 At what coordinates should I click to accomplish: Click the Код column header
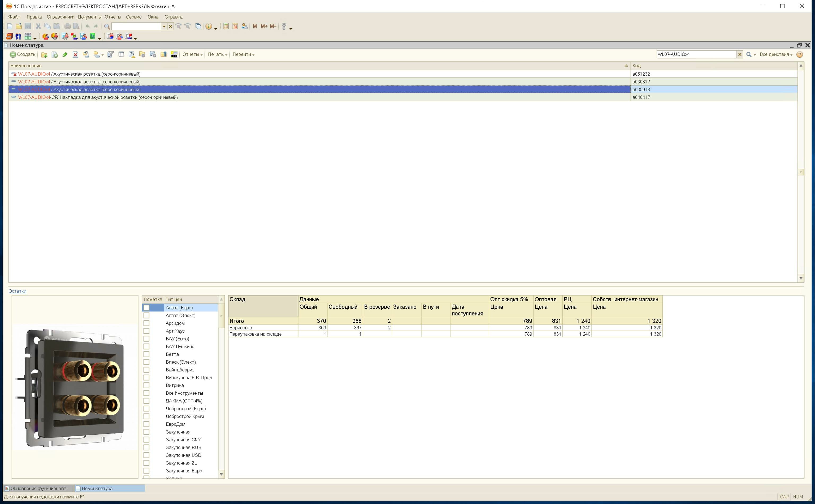pyautogui.click(x=714, y=66)
